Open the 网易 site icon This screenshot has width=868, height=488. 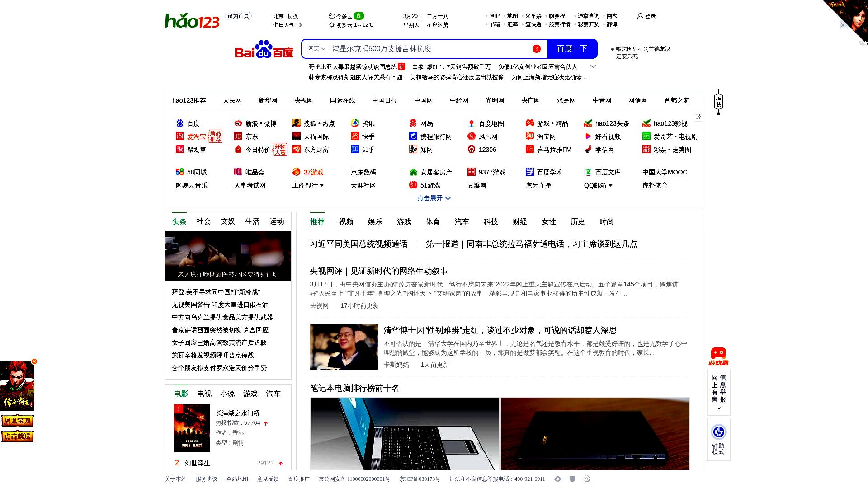pos(413,123)
